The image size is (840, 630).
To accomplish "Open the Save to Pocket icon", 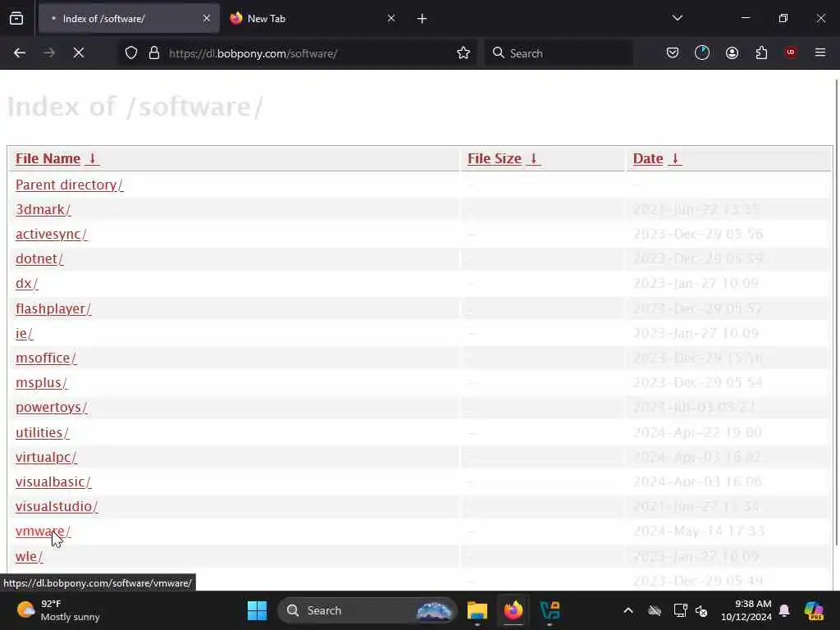I will (673, 53).
